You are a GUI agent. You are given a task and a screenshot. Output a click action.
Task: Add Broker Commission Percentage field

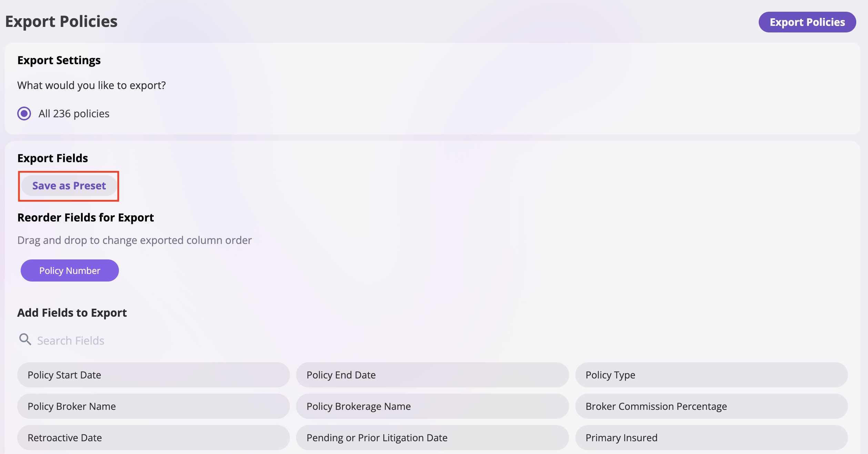click(x=711, y=406)
